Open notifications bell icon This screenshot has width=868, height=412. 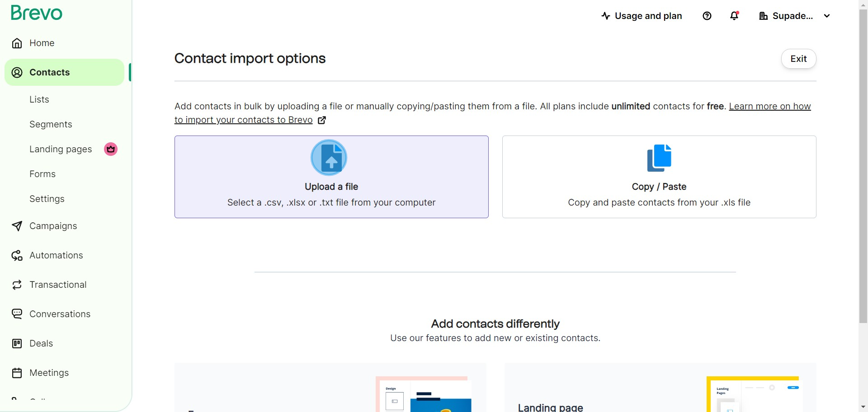coord(735,16)
